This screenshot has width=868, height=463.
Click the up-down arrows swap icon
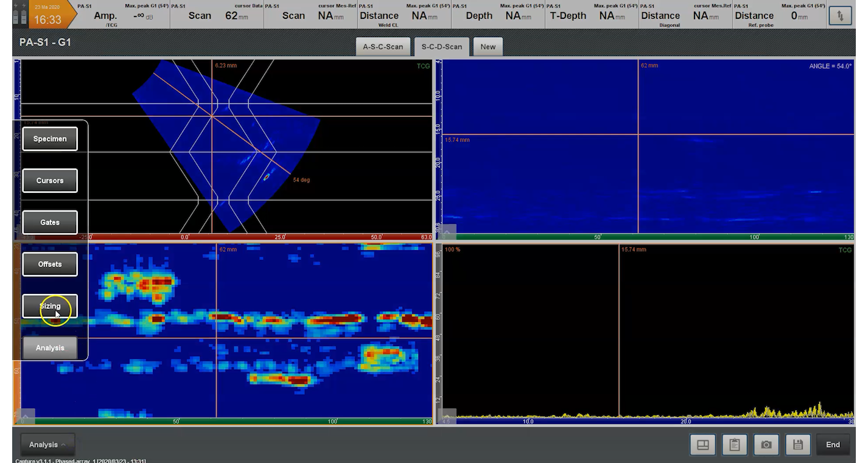click(840, 16)
